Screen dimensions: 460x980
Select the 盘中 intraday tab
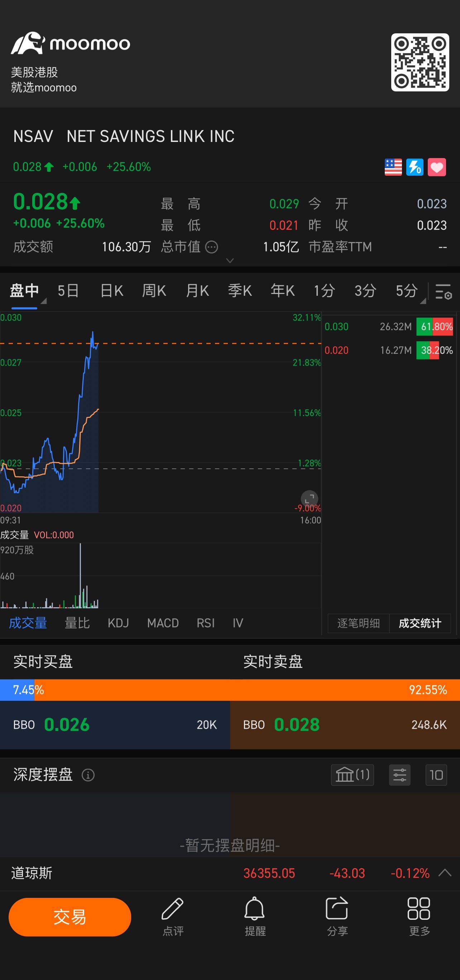[x=24, y=291]
